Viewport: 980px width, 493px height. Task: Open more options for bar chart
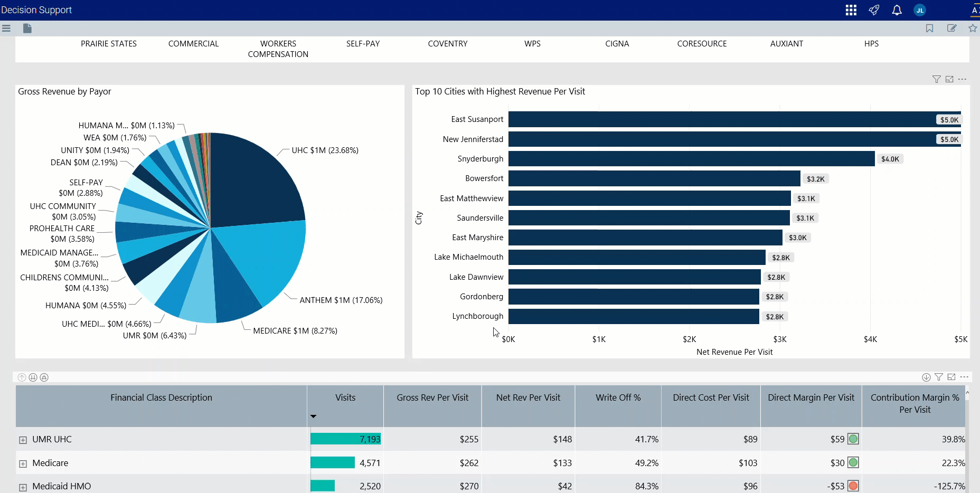coord(962,79)
